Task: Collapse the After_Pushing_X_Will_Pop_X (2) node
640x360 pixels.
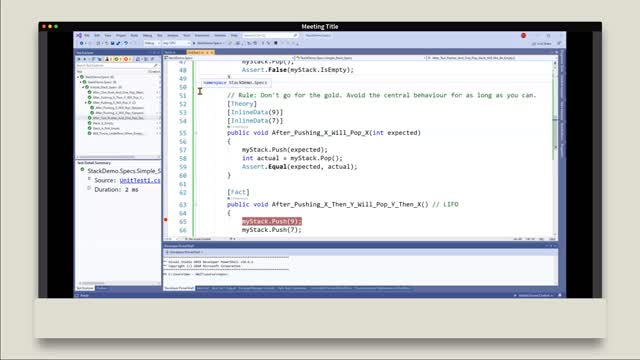Action: [x=86, y=102]
